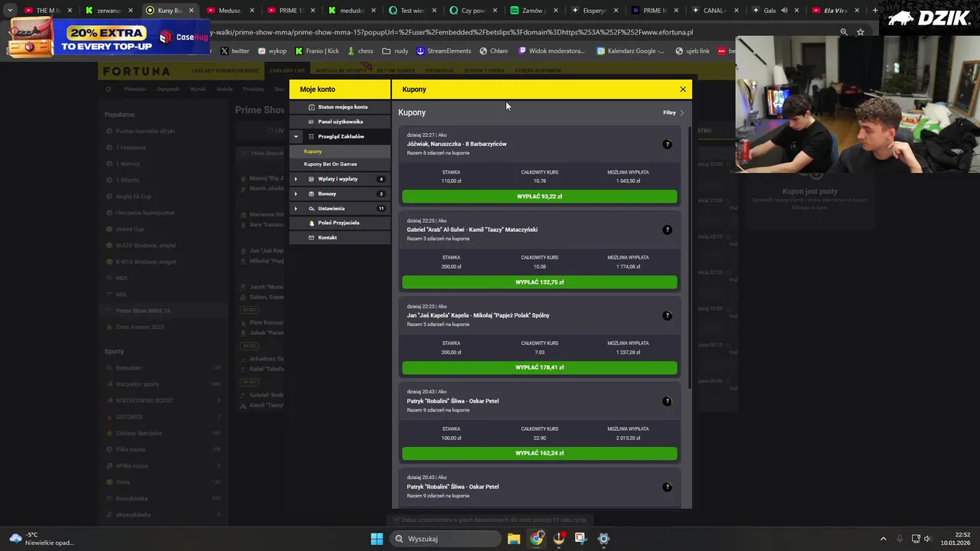Close the Kursy Bu browser tab
This screenshot has width=980, height=551.
click(191, 11)
